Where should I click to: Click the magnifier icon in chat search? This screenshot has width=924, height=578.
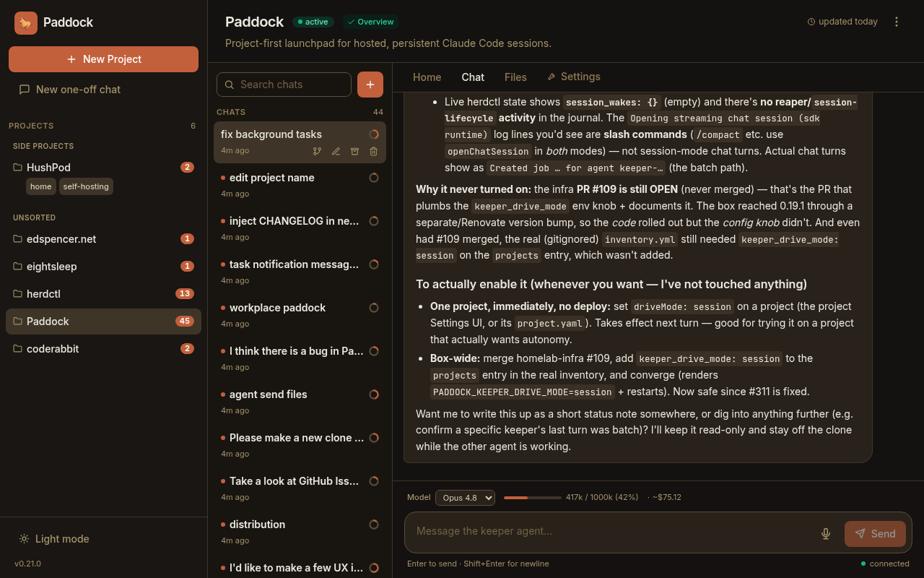point(230,85)
